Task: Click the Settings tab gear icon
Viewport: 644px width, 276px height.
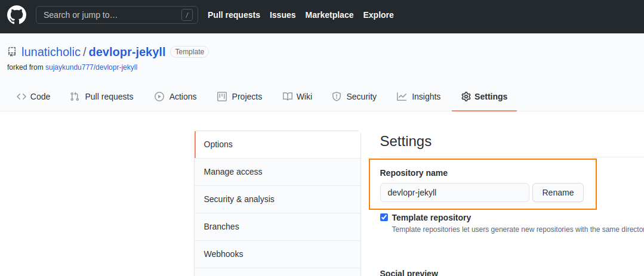Action: click(466, 97)
